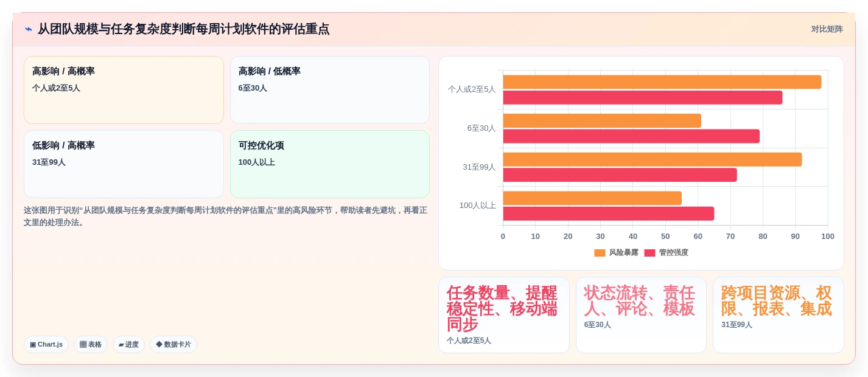Click the x-axis tick value 50
Viewport: 868px width, 377px height.
coord(665,237)
